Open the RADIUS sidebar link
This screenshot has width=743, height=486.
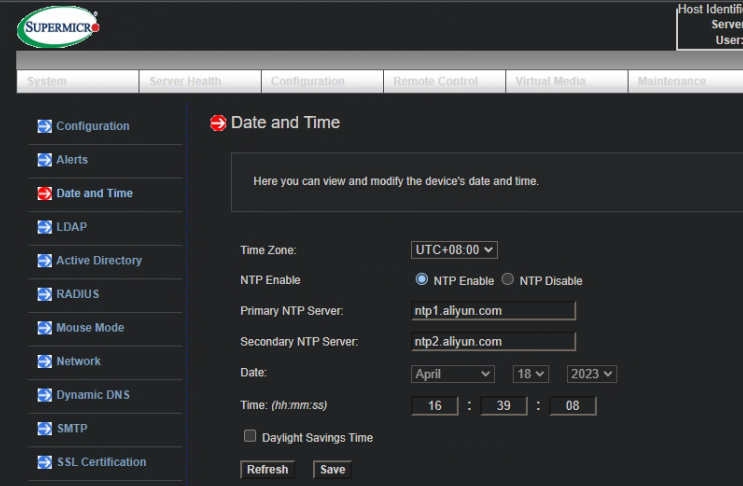tap(78, 294)
